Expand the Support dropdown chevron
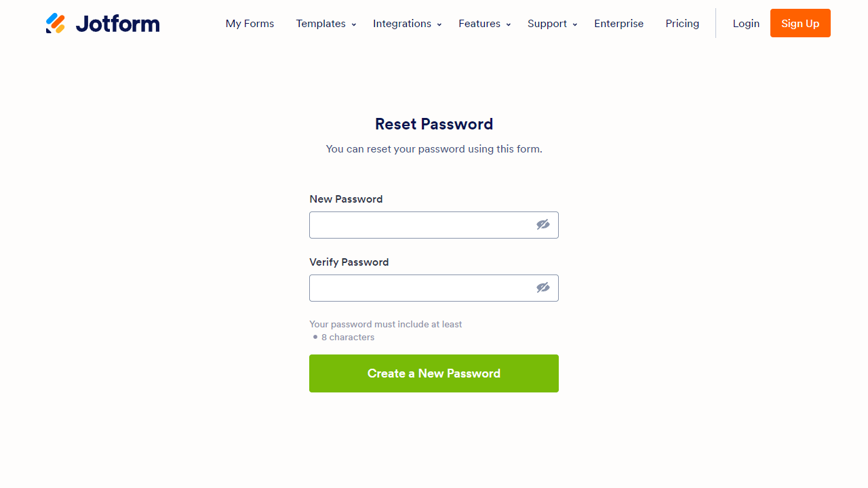The image size is (868, 488). tap(575, 24)
